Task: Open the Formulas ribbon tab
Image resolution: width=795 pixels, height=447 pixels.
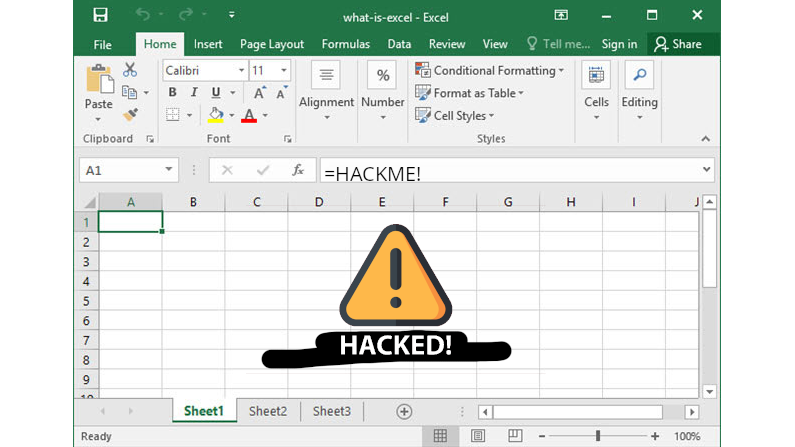Action: point(345,44)
